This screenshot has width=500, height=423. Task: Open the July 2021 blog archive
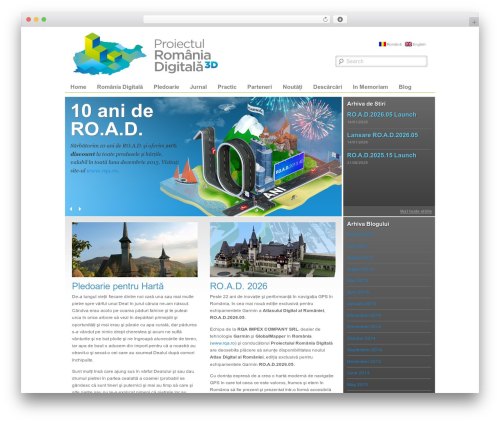click(x=357, y=246)
